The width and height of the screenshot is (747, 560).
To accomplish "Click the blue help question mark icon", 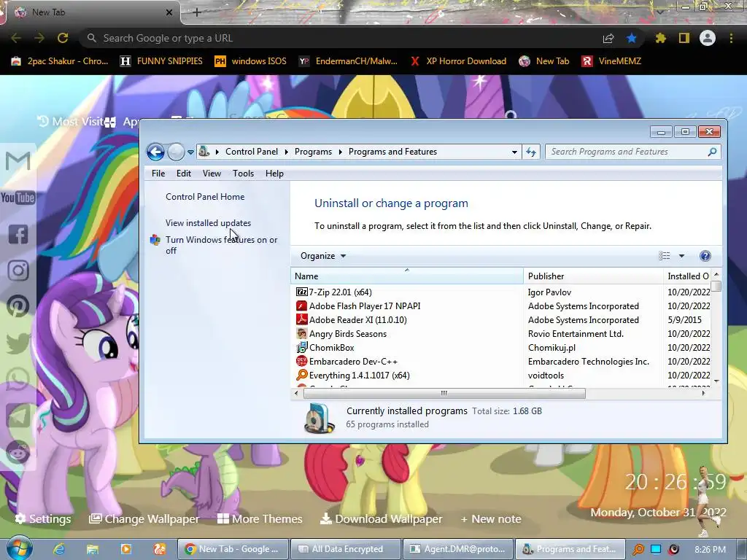I will (x=705, y=256).
